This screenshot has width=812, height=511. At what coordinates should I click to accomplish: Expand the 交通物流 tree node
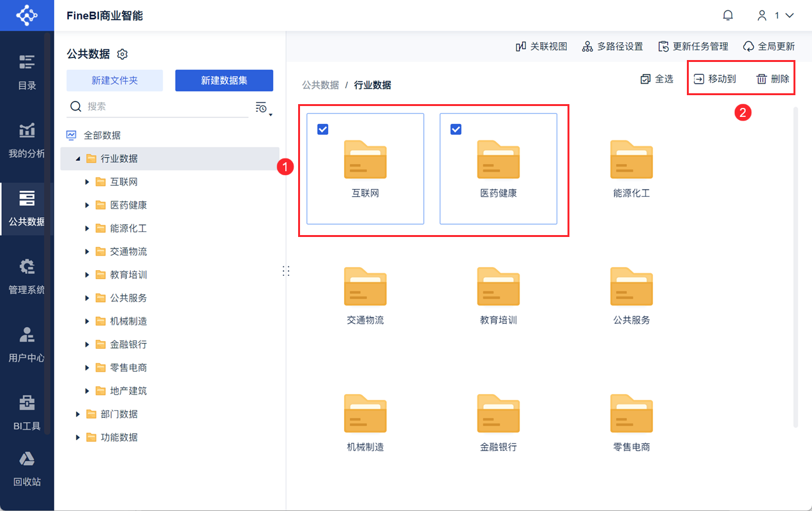(x=87, y=252)
